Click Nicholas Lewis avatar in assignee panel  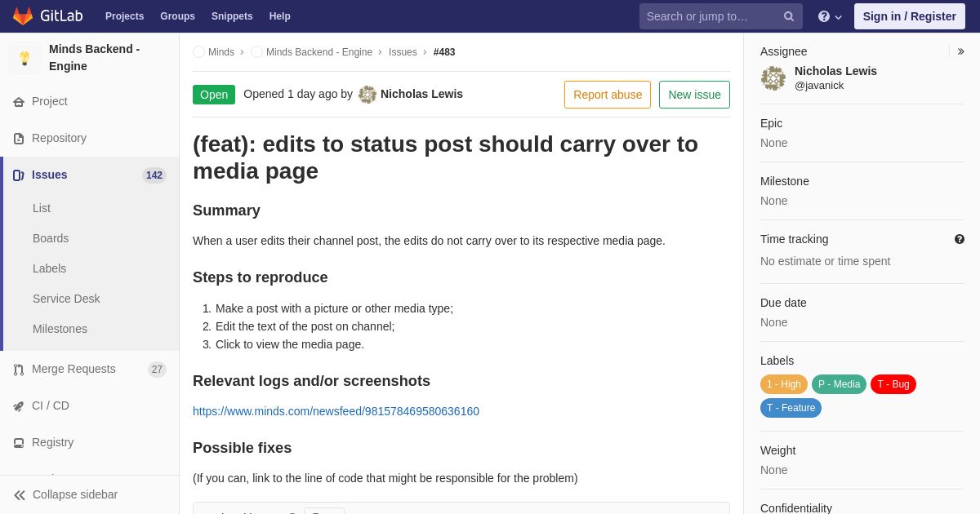click(x=773, y=78)
